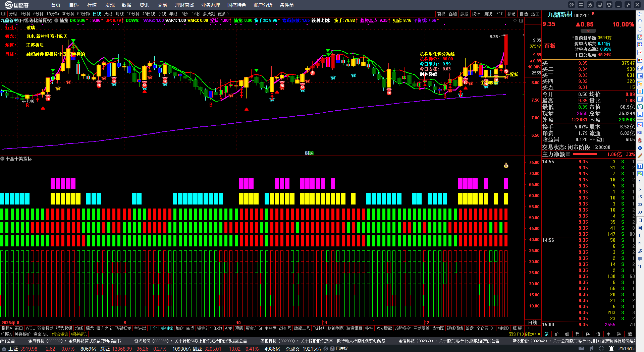The image size is (644, 352).
Task: Open the 资金流向 tab link
Action: (x=41, y=334)
